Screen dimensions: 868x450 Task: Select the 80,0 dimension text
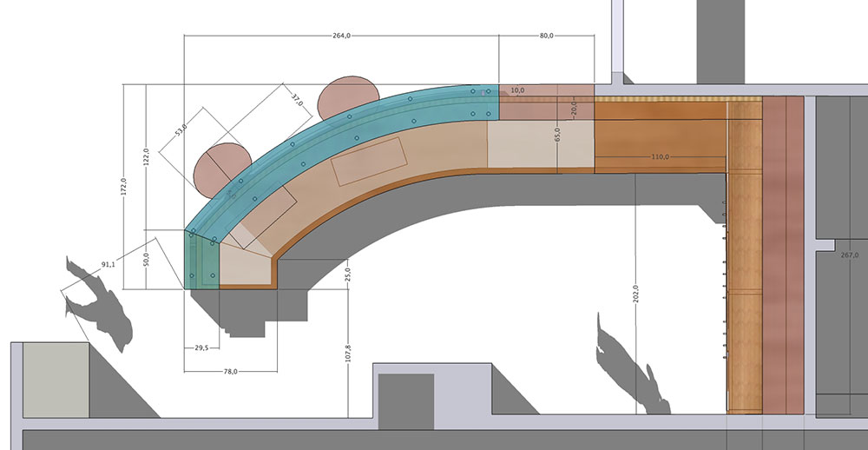click(546, 36)
